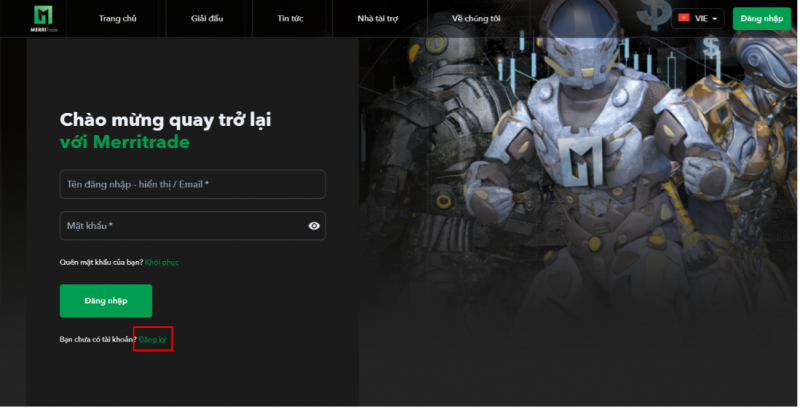Click the caret arrow beside VIE
800x409 pixels.
715,19
